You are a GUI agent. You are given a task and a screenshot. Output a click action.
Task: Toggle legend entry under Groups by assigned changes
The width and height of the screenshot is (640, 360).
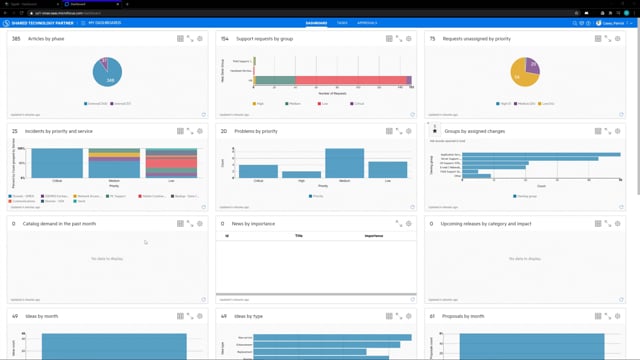525,196
